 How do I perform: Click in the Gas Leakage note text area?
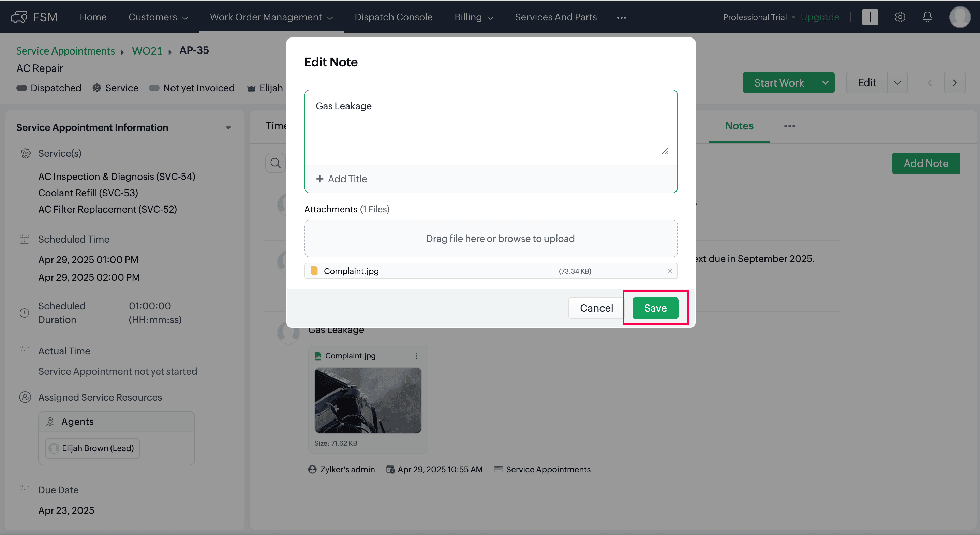click(x=490, y=127)
